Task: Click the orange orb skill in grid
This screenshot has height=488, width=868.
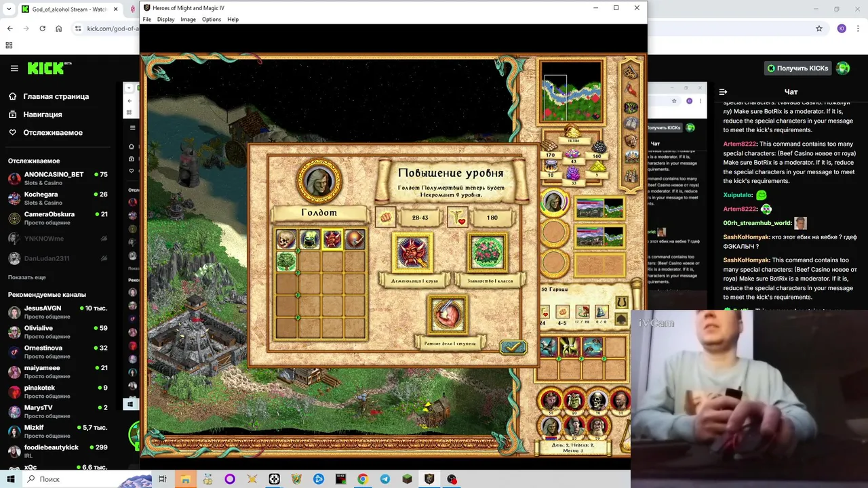Action: pyautogui.click(x=355, y=239)
